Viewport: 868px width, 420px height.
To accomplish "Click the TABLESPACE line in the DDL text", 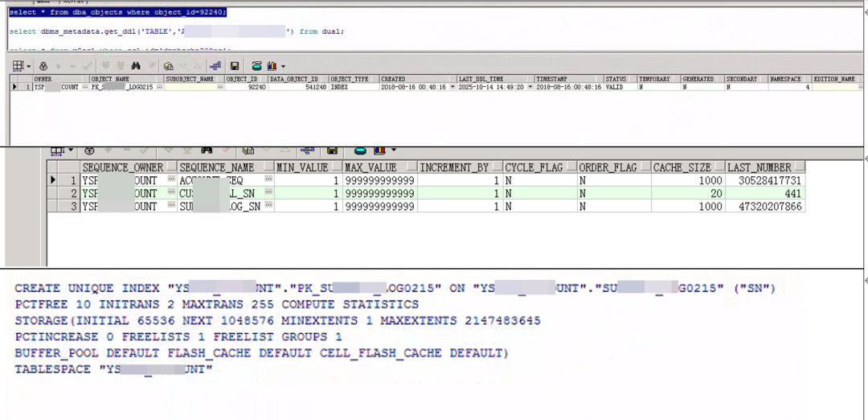I will [x=113, y=369].
